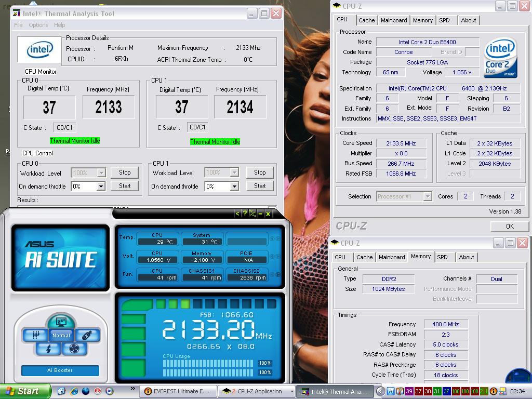Switch to Memory tab in upper CPU-Z window
The image size is (532, 399).
tap(423, 20)
